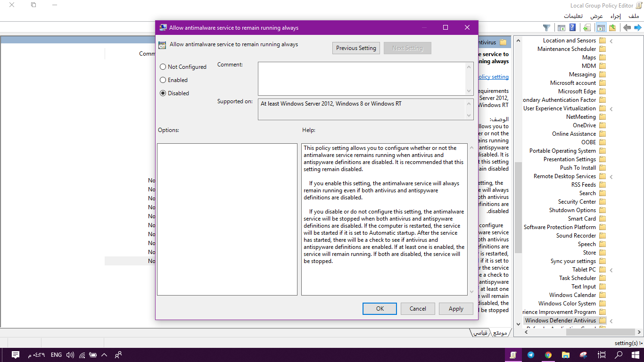Click the Previous Setting button
Viewport: 644px width, 362px height.
point(356,48)
